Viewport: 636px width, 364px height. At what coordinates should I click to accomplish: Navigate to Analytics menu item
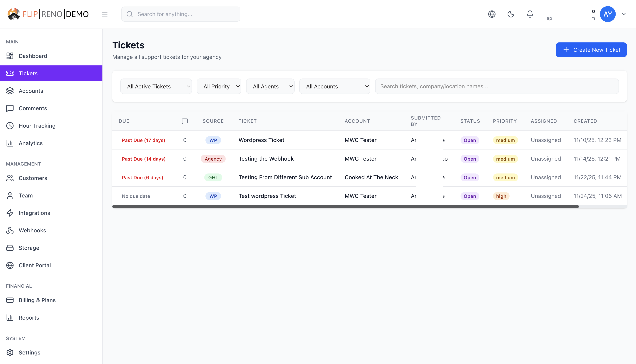pyautogui.click(x=31, y=143)
